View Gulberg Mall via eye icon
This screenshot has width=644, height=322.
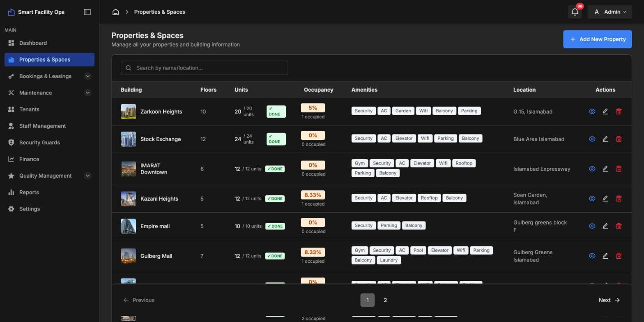(592, 256)
